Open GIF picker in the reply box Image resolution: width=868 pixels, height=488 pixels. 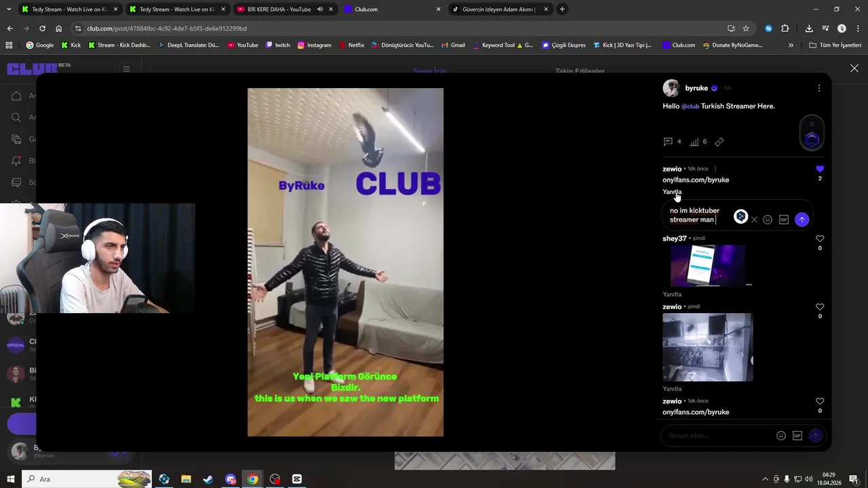(x=784, y=220)
